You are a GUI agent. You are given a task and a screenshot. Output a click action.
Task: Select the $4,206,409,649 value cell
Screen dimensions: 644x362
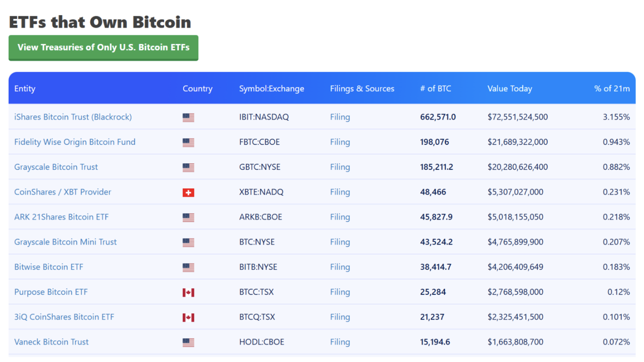[515, 267]
